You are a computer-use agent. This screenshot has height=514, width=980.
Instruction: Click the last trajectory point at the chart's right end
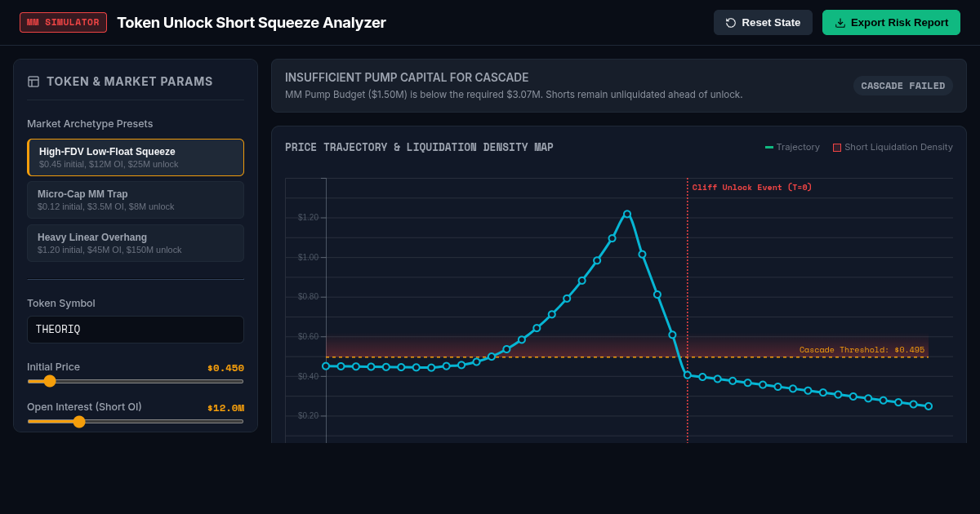click(x=929, y=406)
